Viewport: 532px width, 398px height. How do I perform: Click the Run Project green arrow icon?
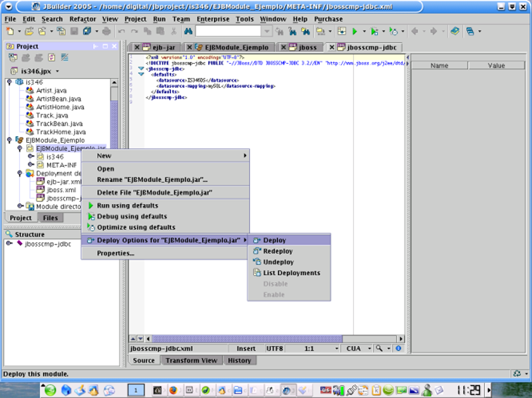tap(355, 31)
